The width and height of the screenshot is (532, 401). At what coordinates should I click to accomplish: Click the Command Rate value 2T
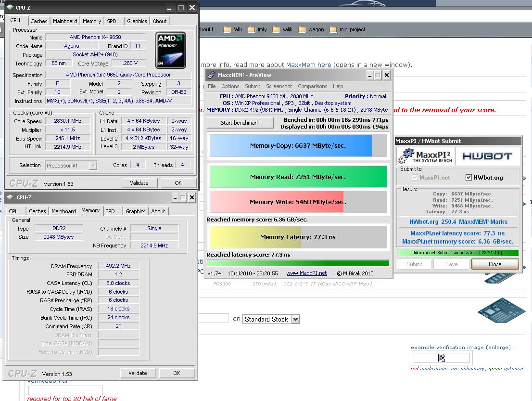point(118,326)
